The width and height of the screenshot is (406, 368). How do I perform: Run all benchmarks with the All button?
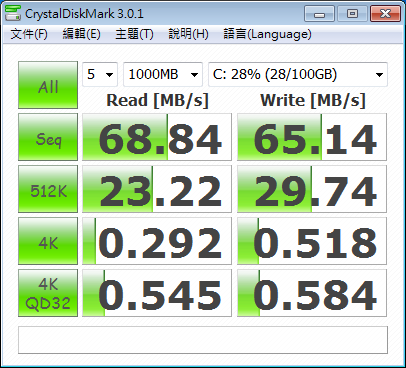click(48, 85)
